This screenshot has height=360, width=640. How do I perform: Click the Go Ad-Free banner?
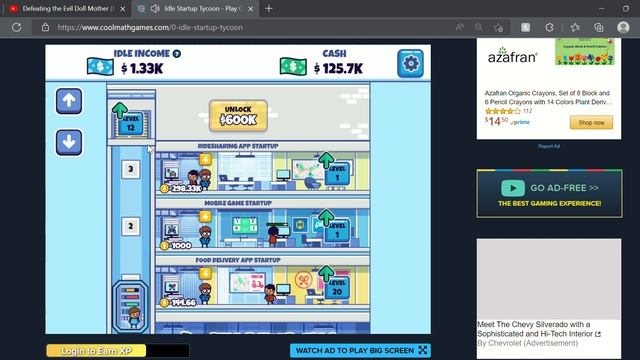[x=549, y=193]
